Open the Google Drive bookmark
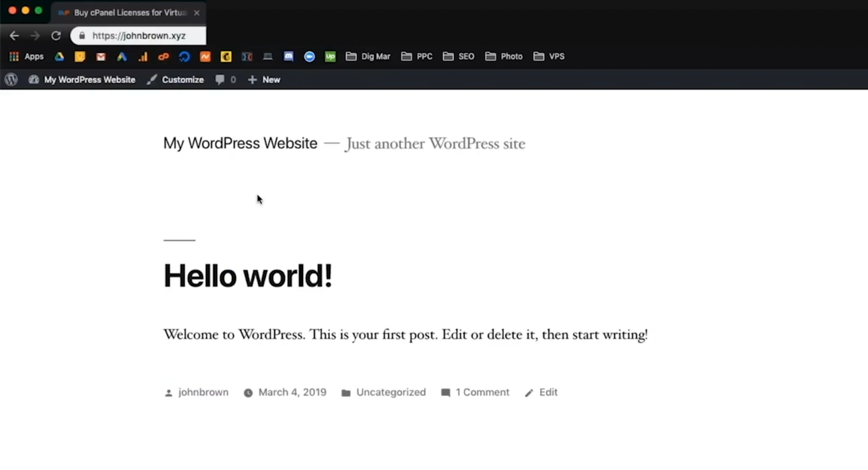 [59, 57]
